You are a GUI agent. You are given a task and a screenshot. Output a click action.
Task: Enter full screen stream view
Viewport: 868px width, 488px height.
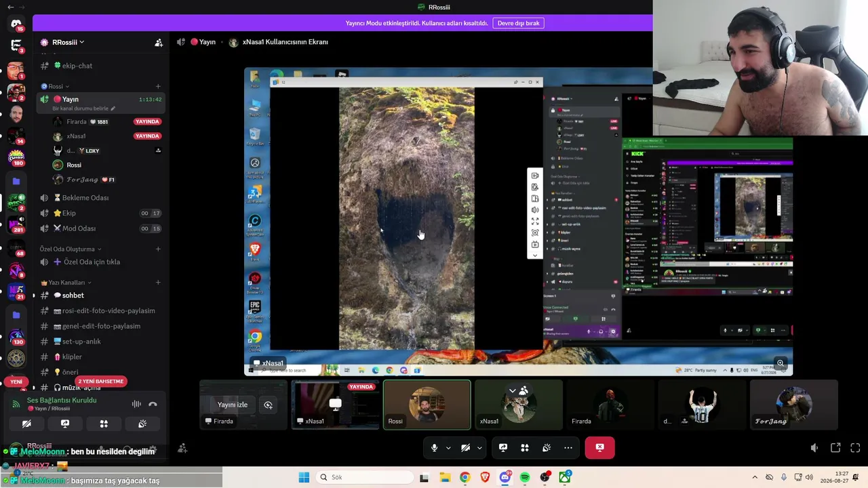coord(855,448)
